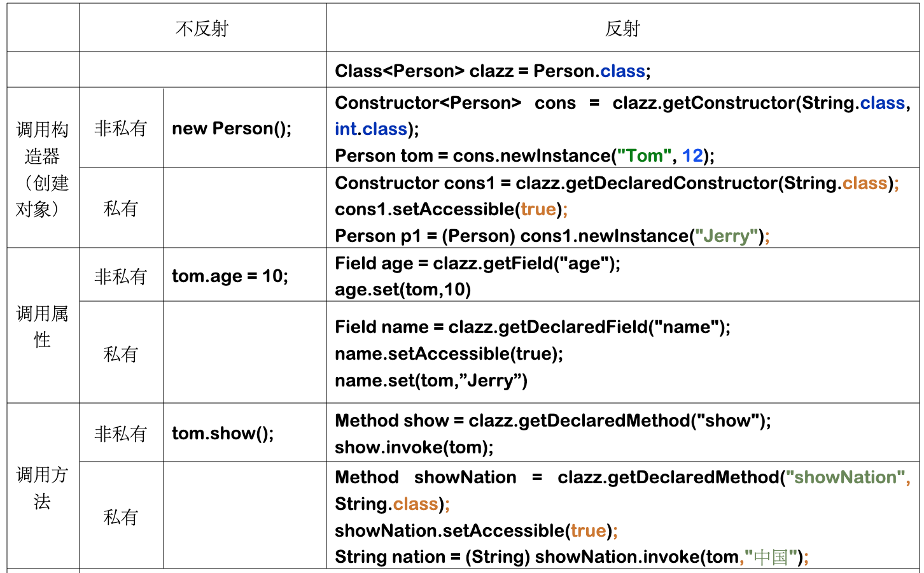This screenshot has height=573, width=924.
Task: Select the 调用属性 row label cell
Action: (x=42, y=326)
